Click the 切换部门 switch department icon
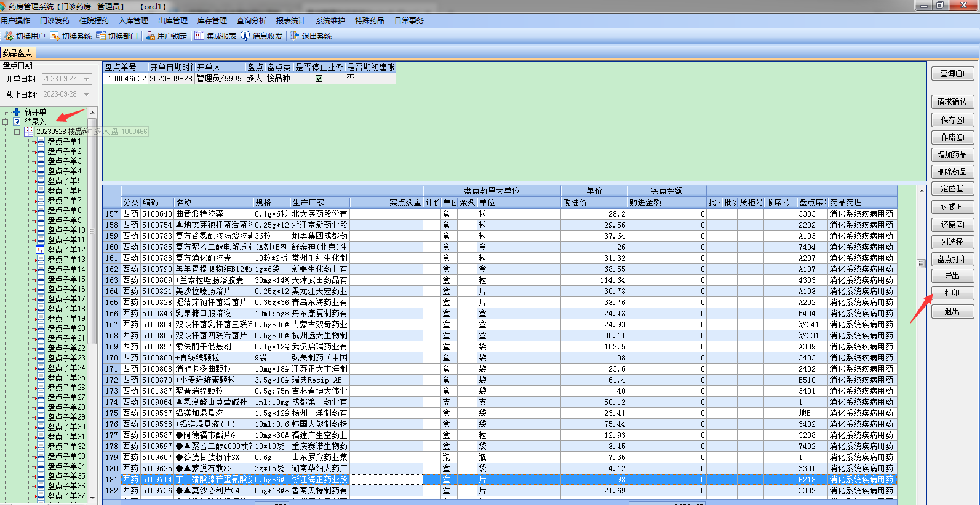This screenshot has height=505, width=980. point(101,36)
